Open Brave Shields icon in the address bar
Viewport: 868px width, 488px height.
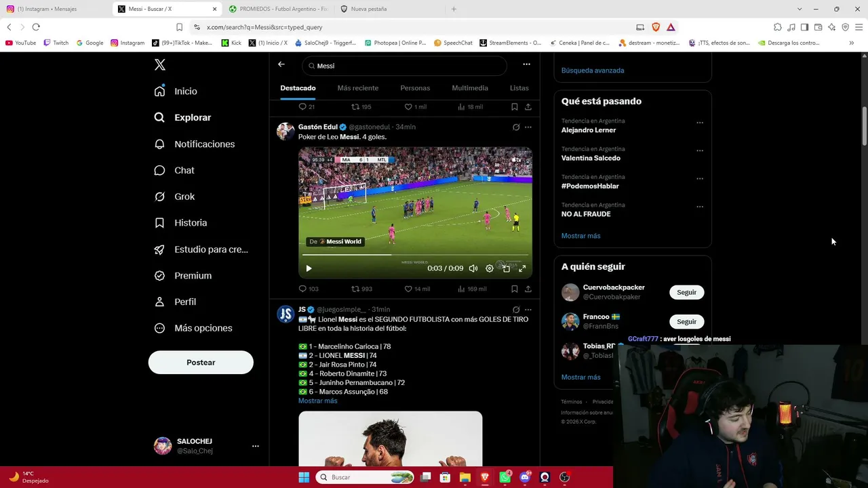coord(656,27)
